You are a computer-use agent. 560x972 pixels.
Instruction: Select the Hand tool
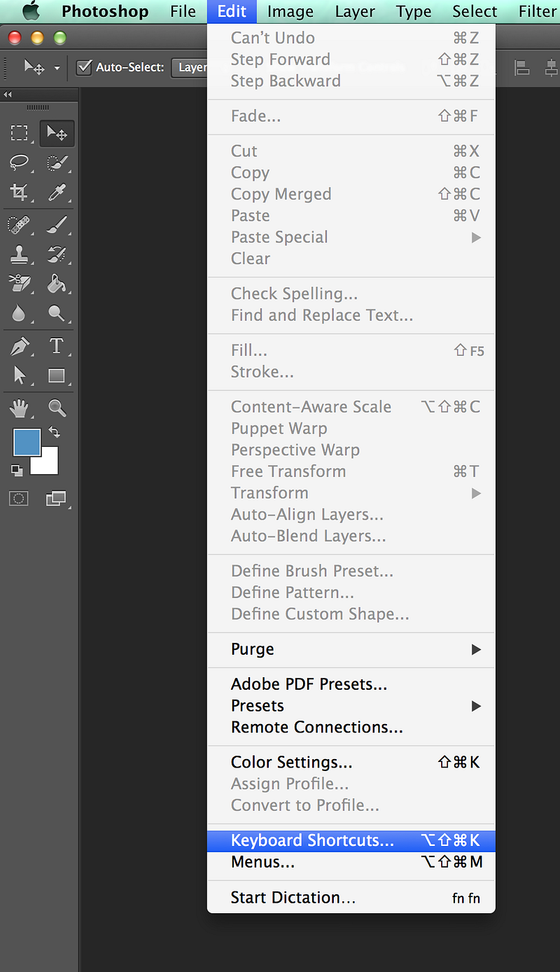(x=19, y=407)
